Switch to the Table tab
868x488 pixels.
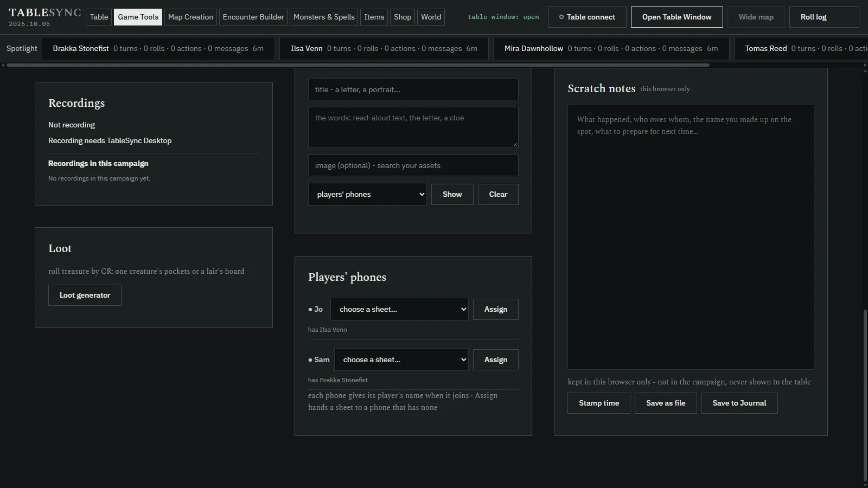(x=99, y=17)
